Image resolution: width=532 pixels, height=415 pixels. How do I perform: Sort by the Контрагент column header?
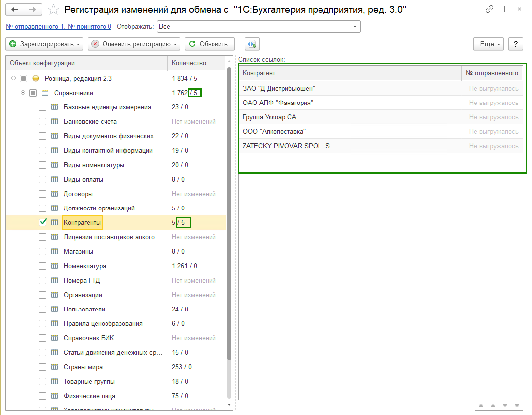coord(350,73)
